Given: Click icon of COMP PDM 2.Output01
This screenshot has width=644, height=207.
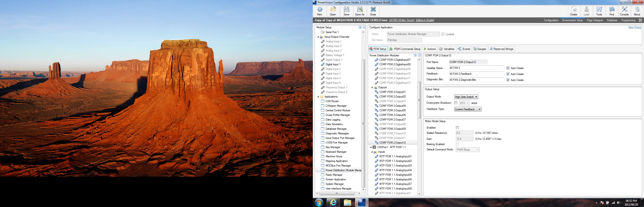Looking at the screenshot, I should (377, 92).
